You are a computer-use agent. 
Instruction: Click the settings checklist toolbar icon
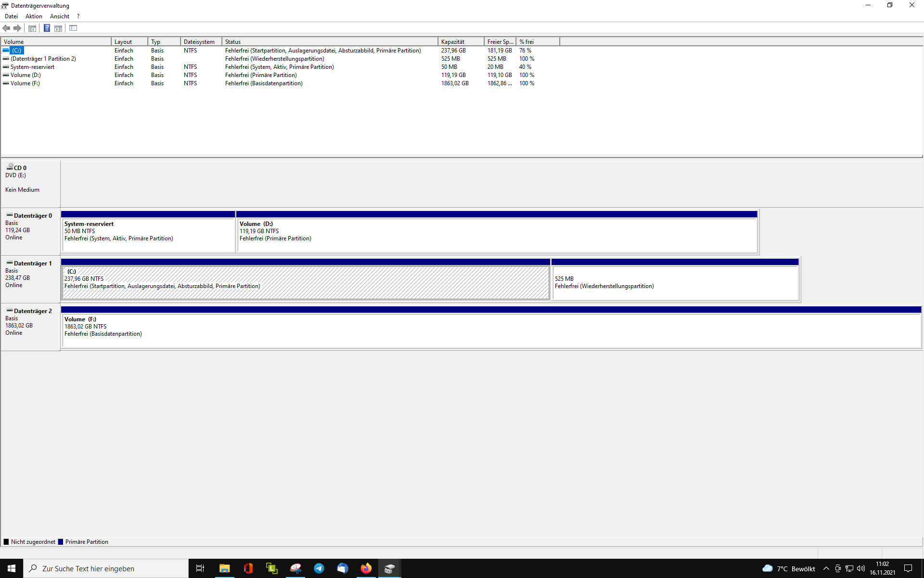coord(73,28)
